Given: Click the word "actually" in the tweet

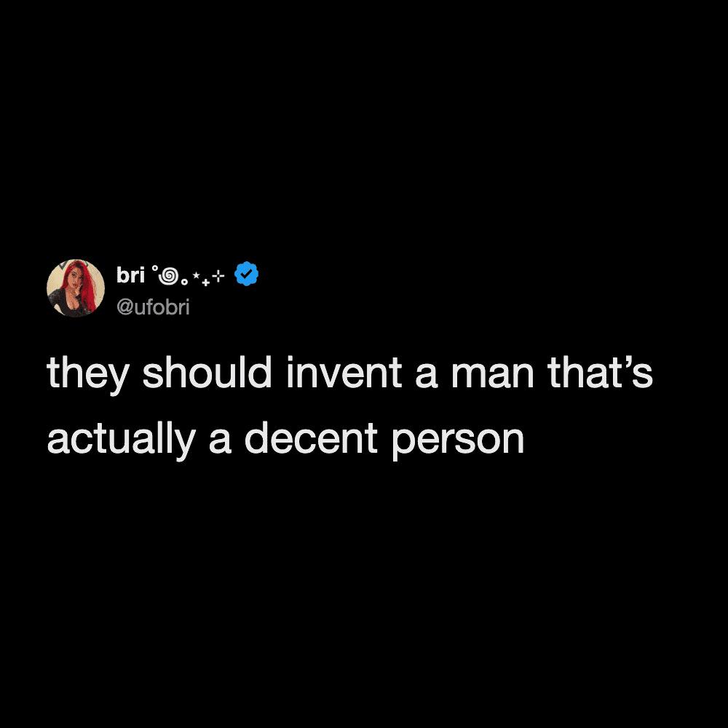Looking at the screenshot, I should (121, 440).
